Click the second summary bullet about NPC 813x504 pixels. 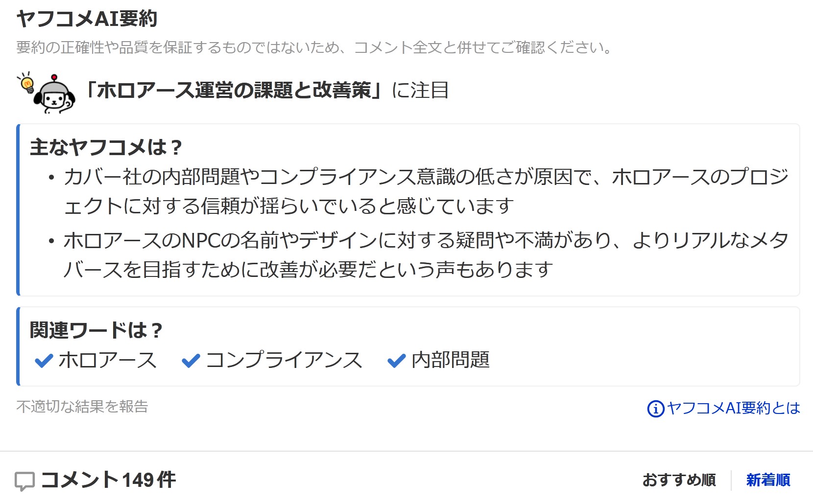coord(425,255)
